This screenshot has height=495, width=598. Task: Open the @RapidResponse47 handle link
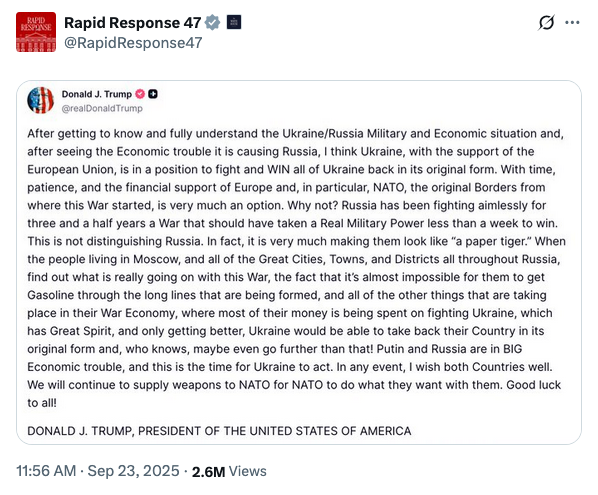[133, 43]
